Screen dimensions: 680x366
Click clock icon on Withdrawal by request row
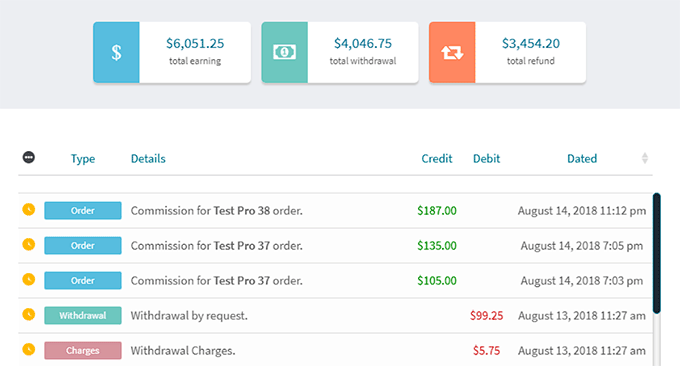(x=29, y=314)
